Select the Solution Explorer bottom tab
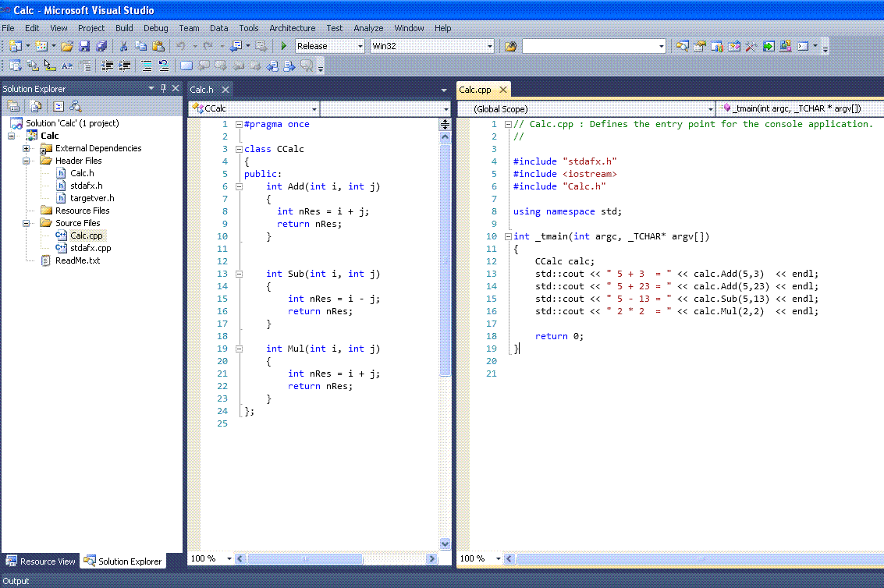 point(123,561)
